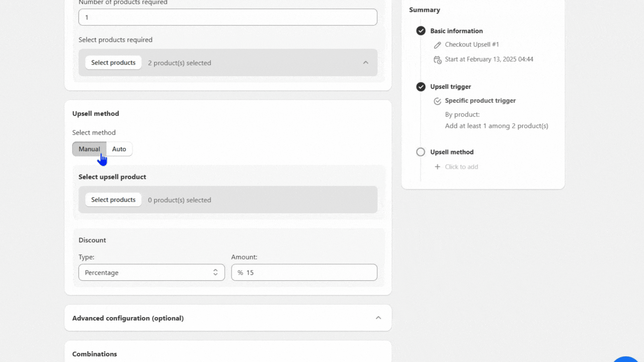Collapse the selected required products list
This screenshot has width=644, height=362.
(366, 63)
